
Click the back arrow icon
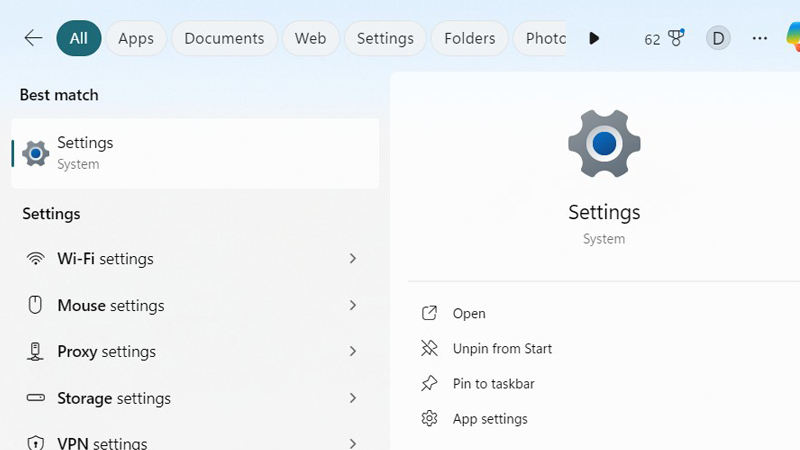[33, 38]
